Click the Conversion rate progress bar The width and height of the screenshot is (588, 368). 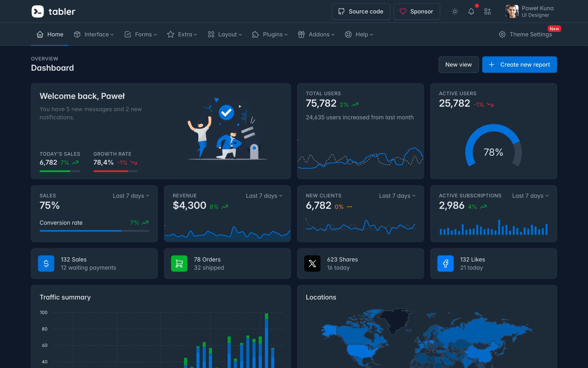point(94,231)
